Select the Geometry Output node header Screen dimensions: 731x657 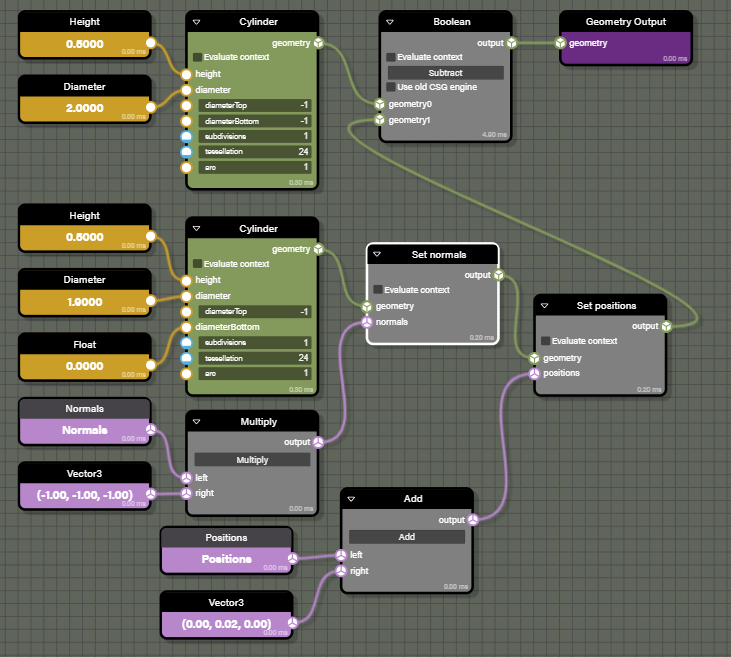point(626,22)
